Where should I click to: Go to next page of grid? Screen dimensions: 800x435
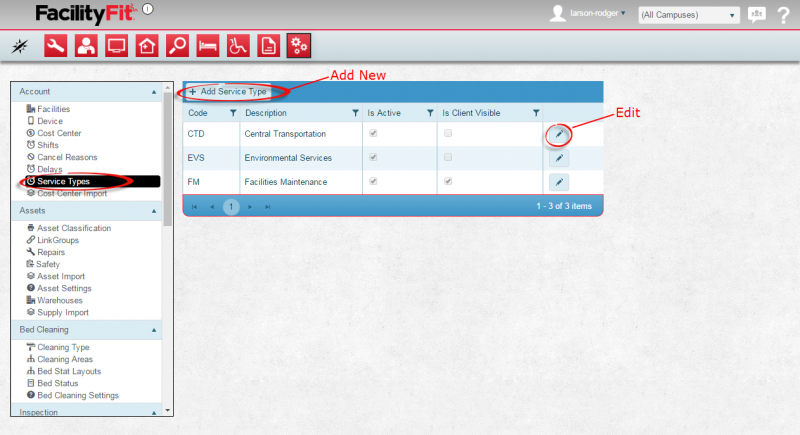(x=249, y=207)
